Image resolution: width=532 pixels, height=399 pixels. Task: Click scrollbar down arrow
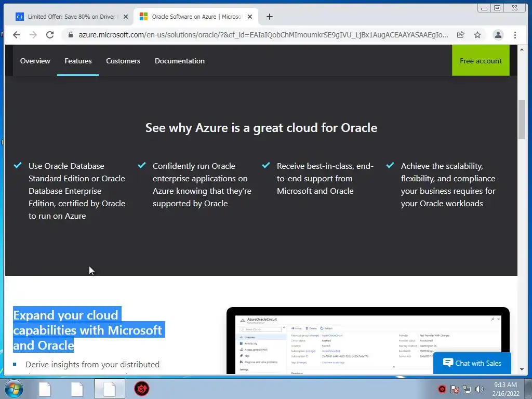click(x=522, y=369)
